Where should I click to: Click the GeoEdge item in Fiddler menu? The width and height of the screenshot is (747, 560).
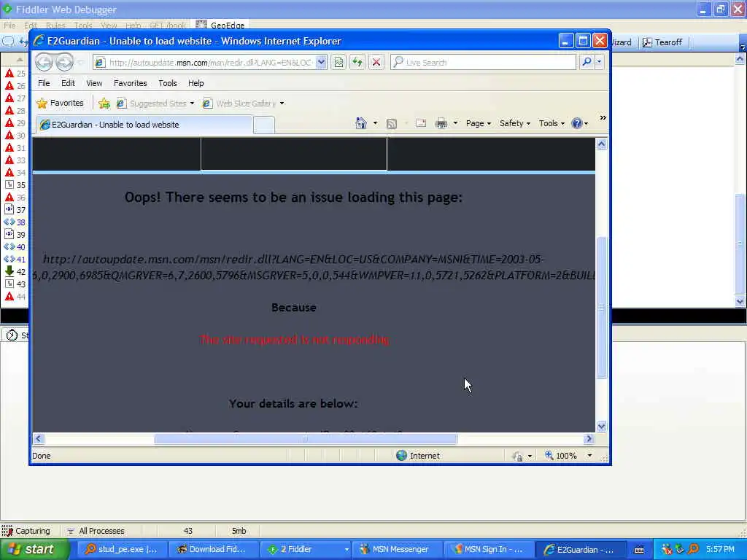coord(221,26)
